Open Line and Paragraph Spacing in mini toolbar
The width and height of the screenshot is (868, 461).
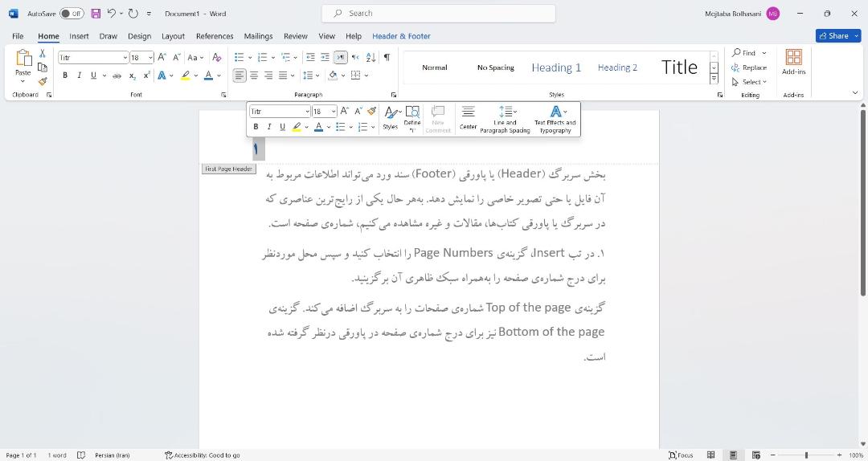click(x=505, y=119)
